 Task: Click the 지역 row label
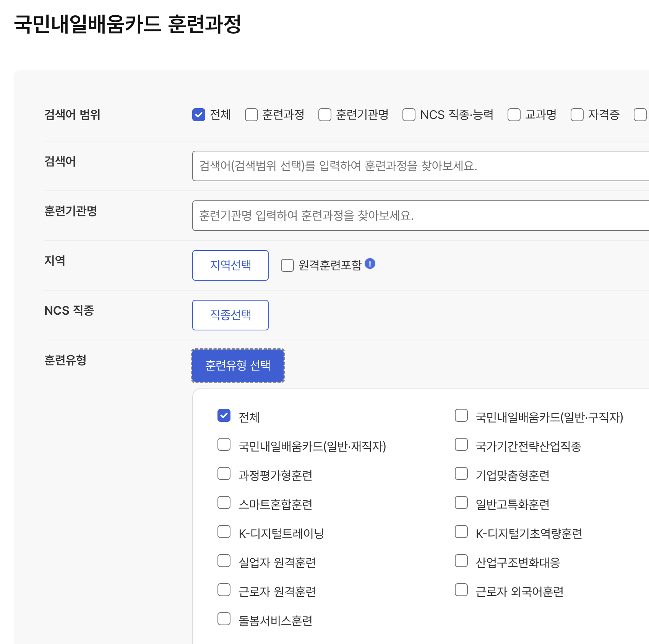coord(55,261)
